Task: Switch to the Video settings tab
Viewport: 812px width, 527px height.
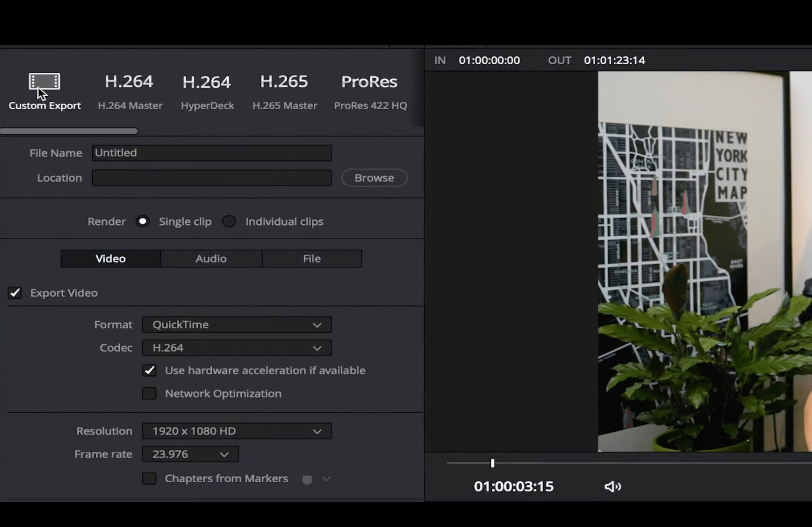Action: [x=110, y=258]
